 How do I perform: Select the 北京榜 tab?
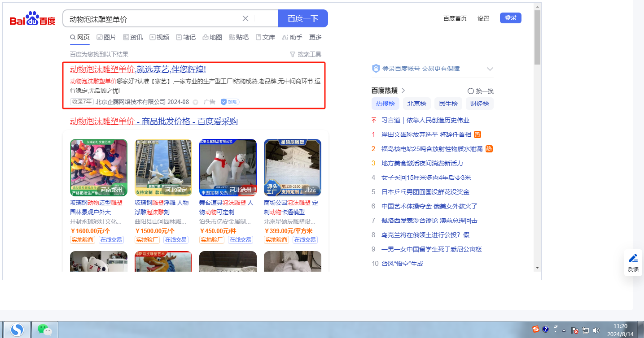coord(416,104)
